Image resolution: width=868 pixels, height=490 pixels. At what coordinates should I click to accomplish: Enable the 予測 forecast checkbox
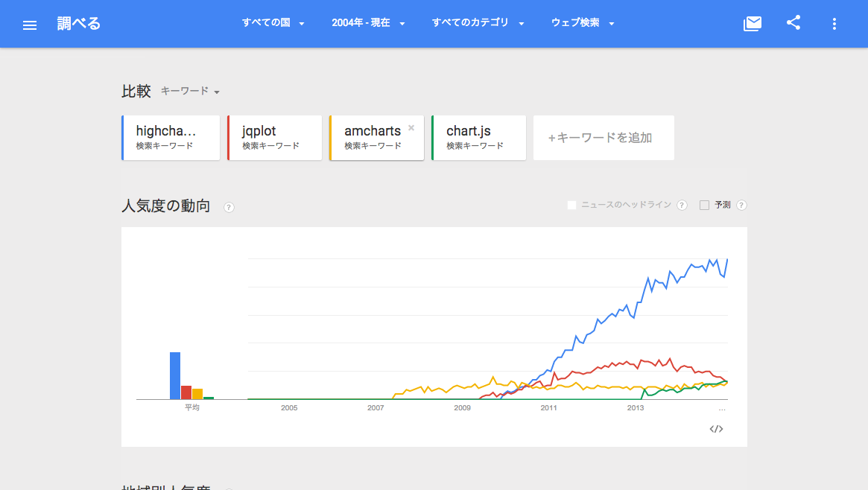click(x=703, y=205)
